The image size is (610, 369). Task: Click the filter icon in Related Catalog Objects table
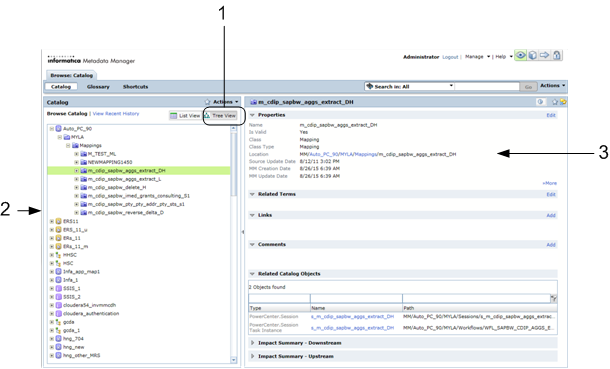click(554, 299)
